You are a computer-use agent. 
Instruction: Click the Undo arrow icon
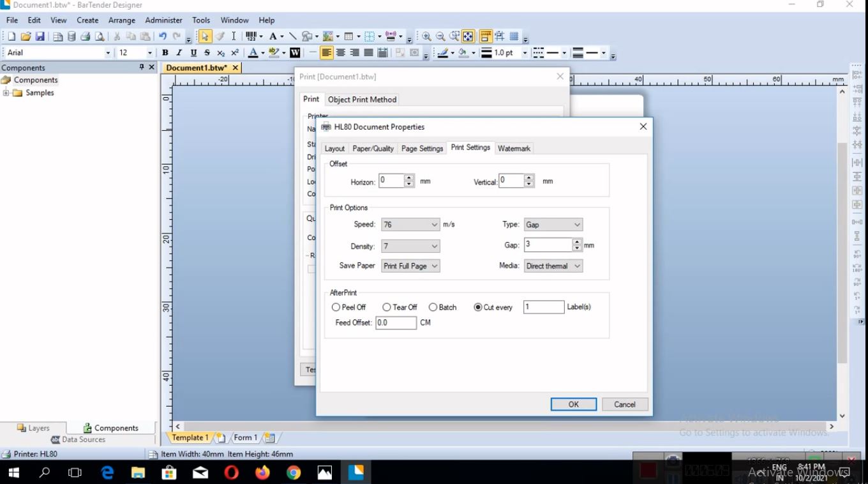tap(163, 36)
